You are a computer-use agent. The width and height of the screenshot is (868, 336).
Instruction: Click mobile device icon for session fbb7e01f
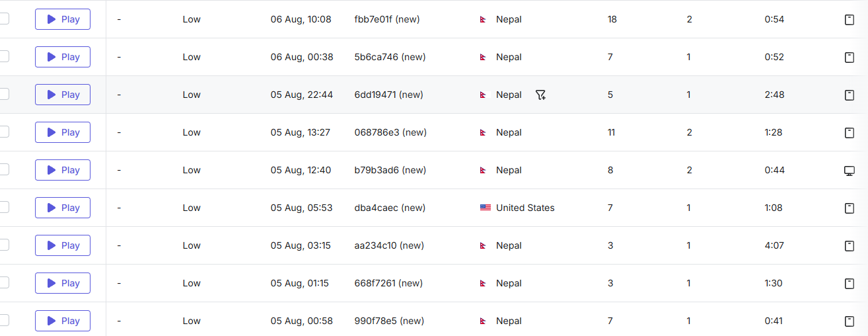click(x=850, y=20)
